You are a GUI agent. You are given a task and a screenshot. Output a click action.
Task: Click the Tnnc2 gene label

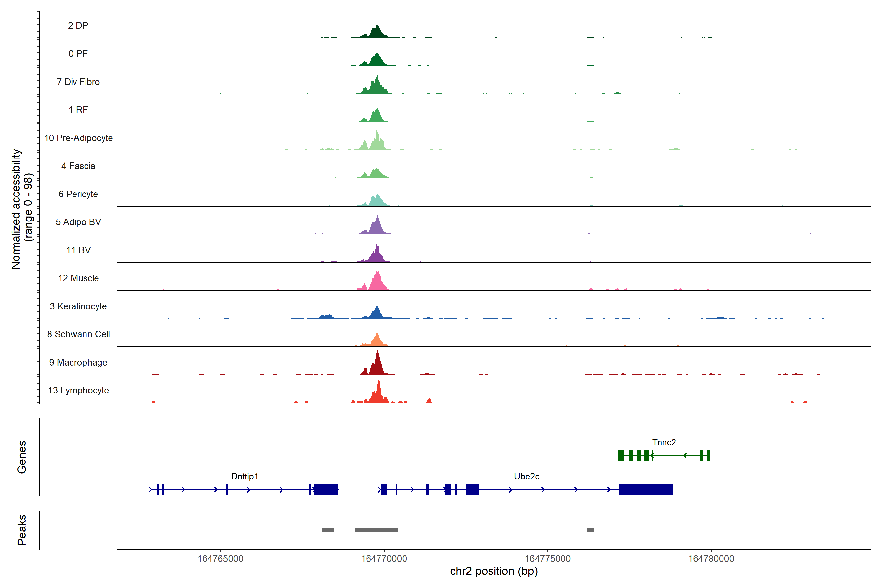click(664, 442)
